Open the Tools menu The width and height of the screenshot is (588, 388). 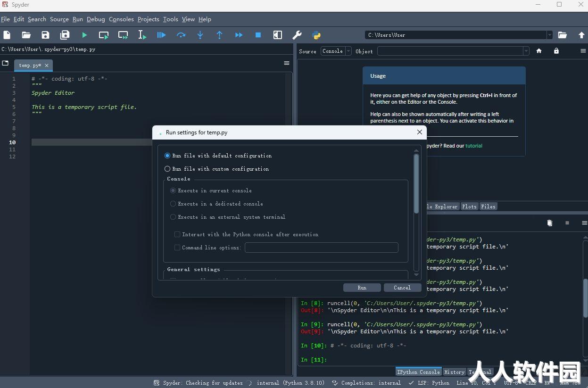click(171, 19)
